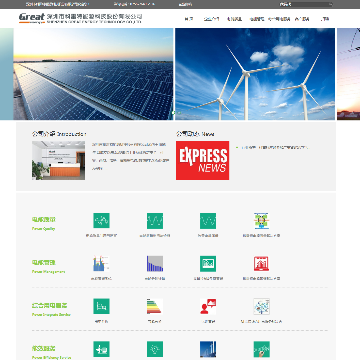Click the wind turbine banner image

pos(255,74)
